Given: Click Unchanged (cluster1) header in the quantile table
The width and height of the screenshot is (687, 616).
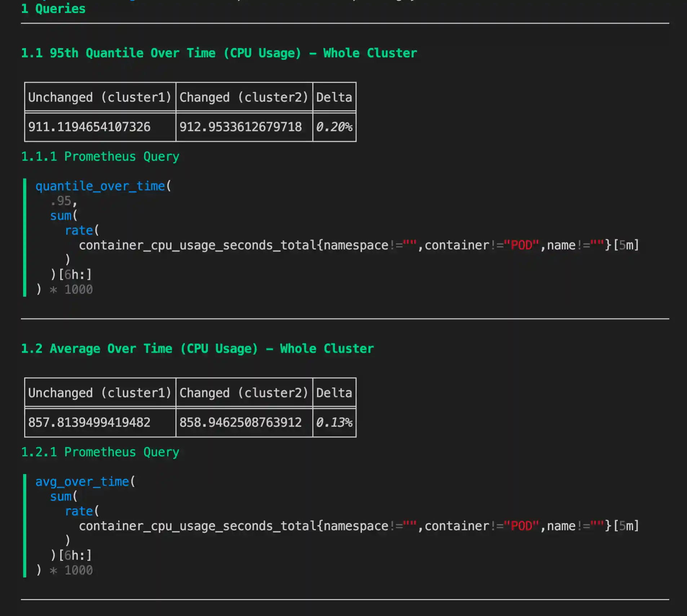Looking at the screenshot, I should [x=100, y=97].
